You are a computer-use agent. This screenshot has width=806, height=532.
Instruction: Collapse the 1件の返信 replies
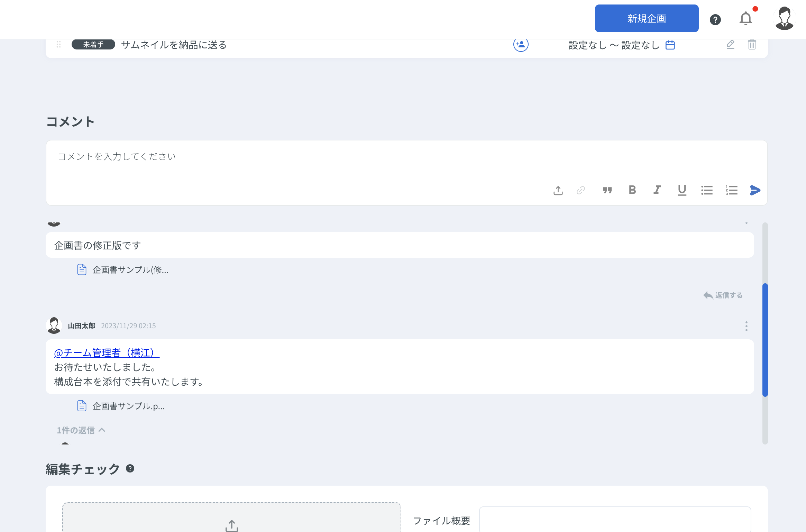pos(81,430)
